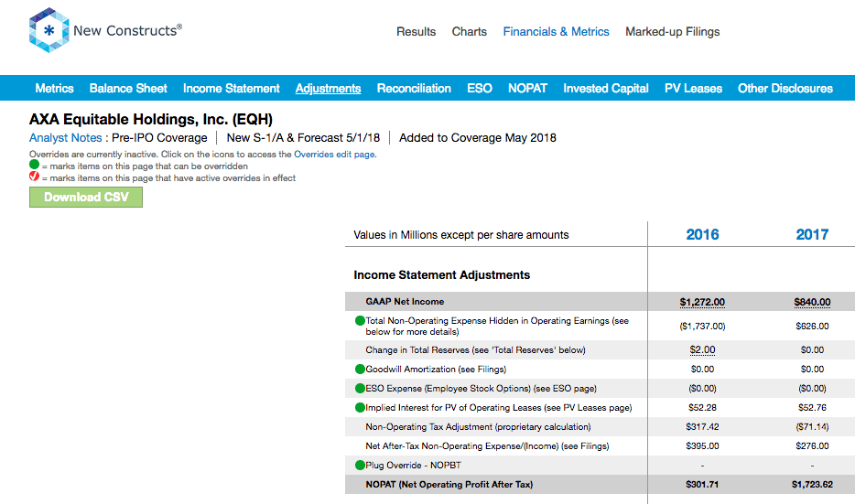Click green override dot beside ESO Expense
855x504 pixels.
click(360, 389)
